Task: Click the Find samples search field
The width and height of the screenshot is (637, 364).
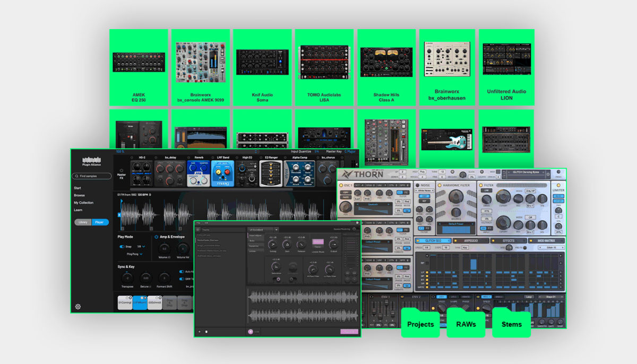Action: pos(92,176)
